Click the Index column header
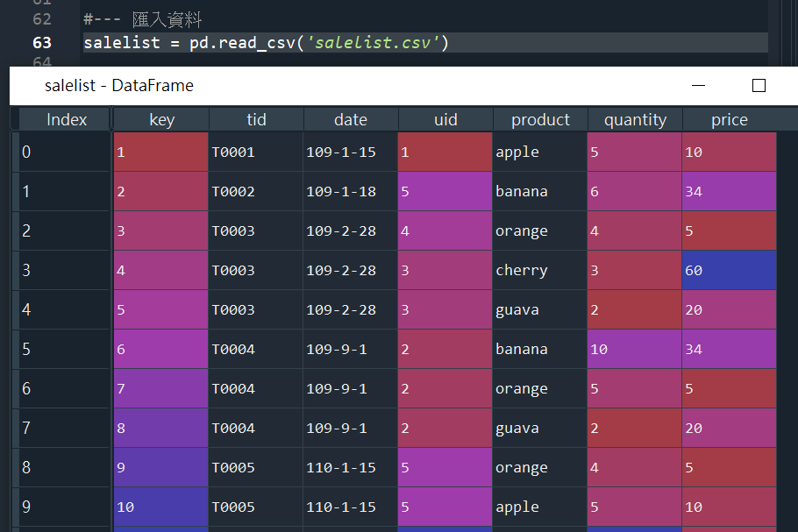Image resolution: width=798 pixels, height=532 pixels. tap(66, 119)
